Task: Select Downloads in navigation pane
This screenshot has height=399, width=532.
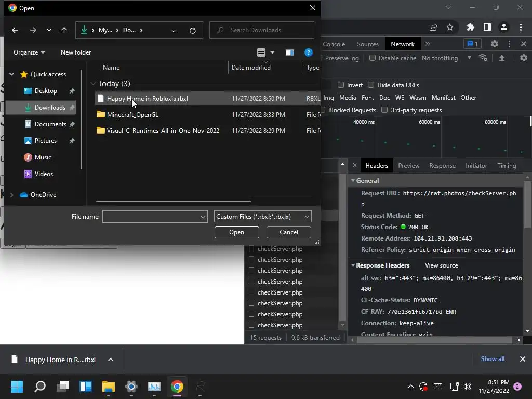Action: [50, 107]
